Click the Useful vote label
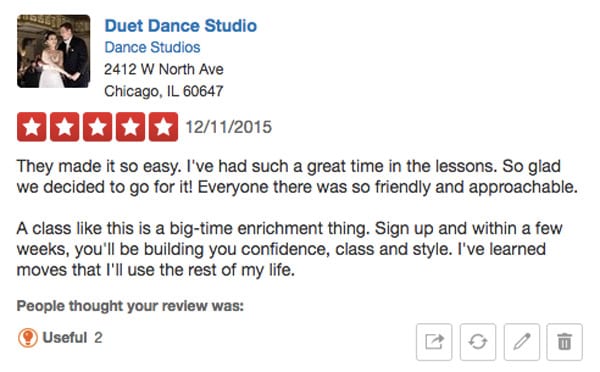 click(65, 338)
